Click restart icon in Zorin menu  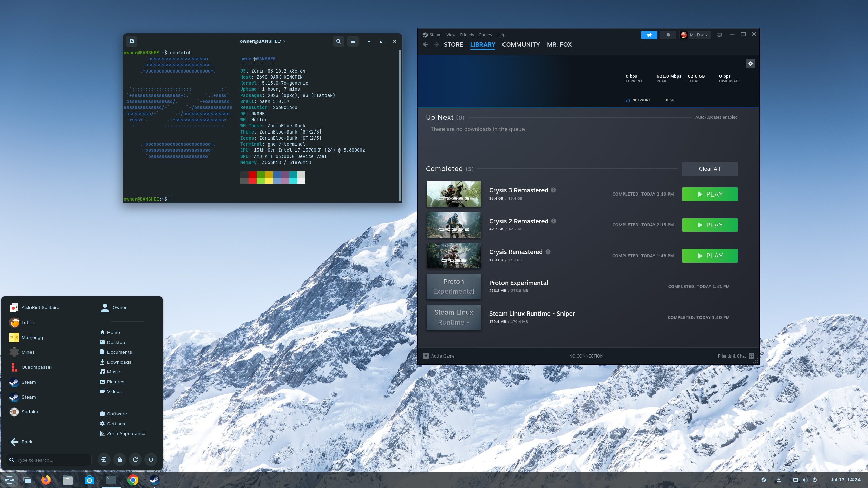tap(135, 460)
